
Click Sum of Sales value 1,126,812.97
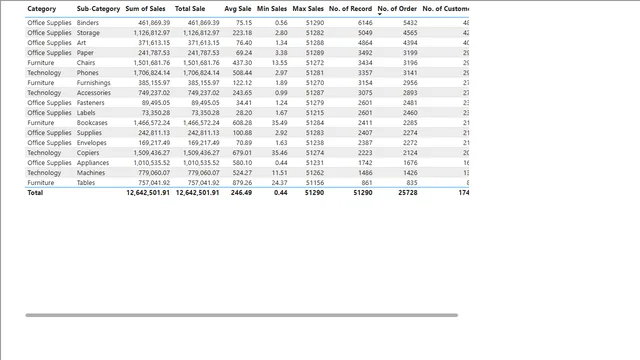click(152, 33)
